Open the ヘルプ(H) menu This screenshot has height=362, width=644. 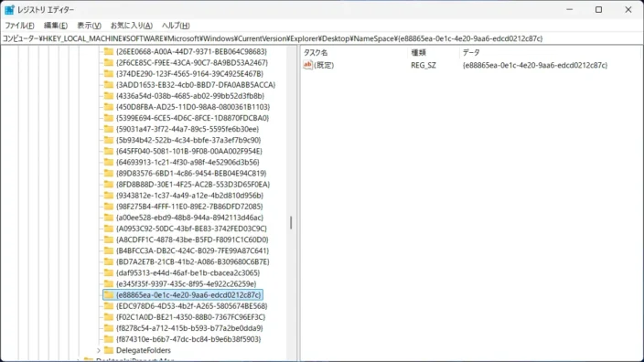[x=176, y=26]
